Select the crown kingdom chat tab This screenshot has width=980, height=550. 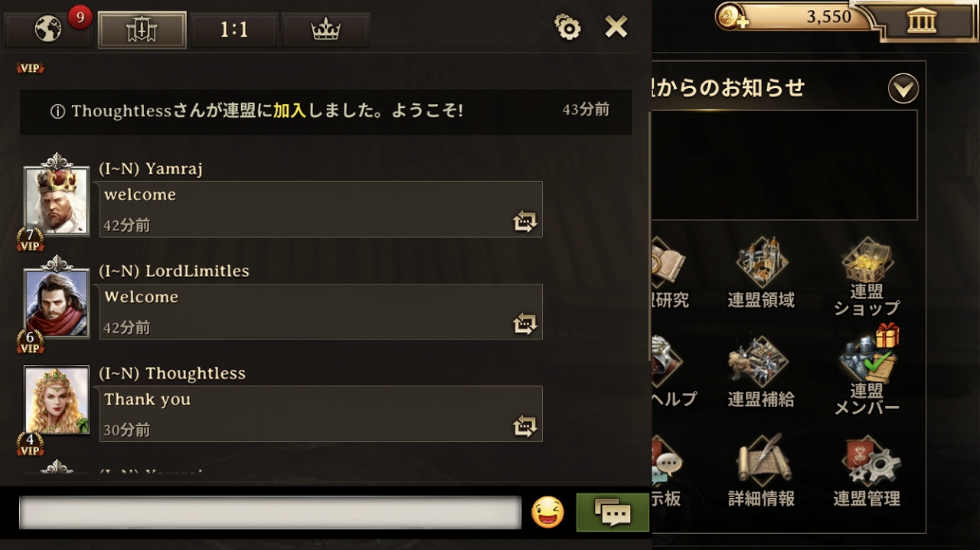pos(325,30)
